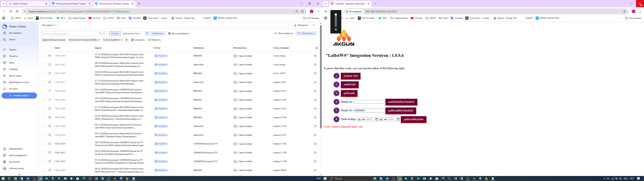This screenshot has width=644, height=181.
Task: Click the sort direction icon beside Обновлено
Action: [x=147, y=34]
